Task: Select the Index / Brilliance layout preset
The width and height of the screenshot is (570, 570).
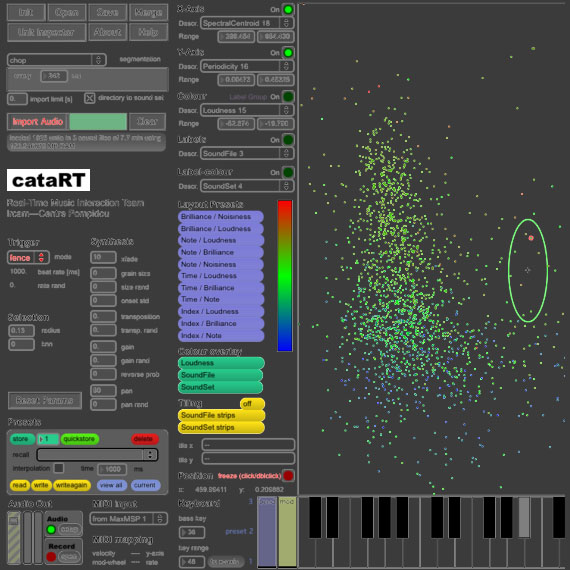Action: pos(221,324)
